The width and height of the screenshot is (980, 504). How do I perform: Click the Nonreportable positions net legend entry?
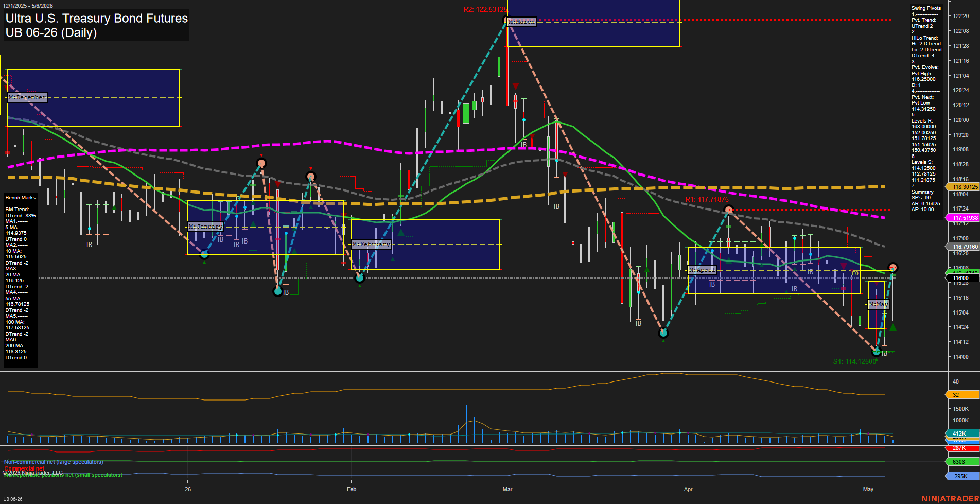[63, 475]
